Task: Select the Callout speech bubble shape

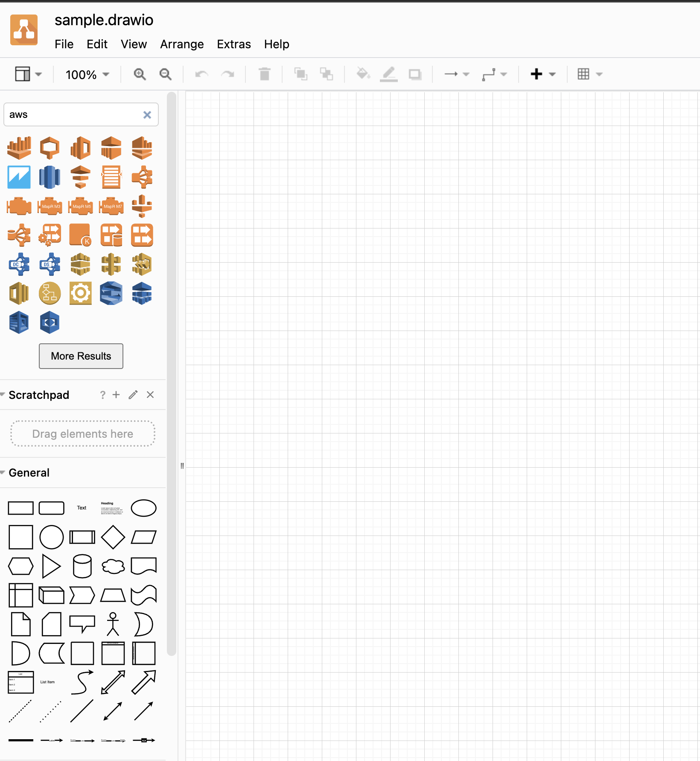Action: (82, 624)
